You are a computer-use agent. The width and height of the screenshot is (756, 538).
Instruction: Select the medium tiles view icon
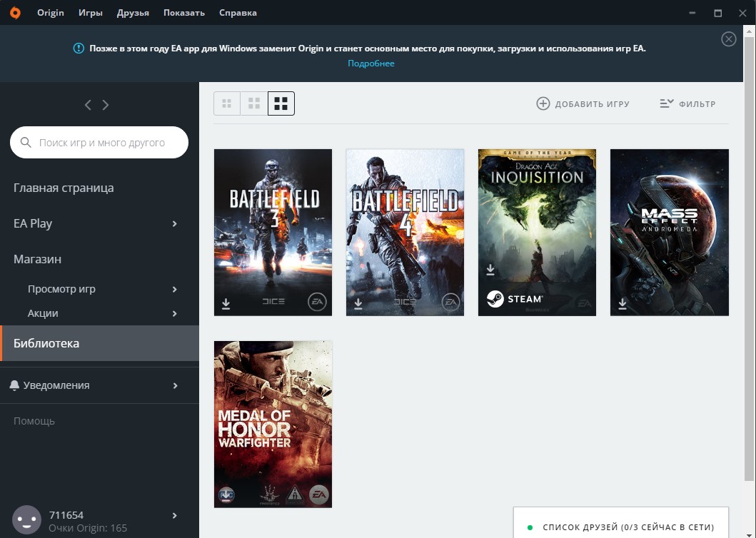coord(254,103)
